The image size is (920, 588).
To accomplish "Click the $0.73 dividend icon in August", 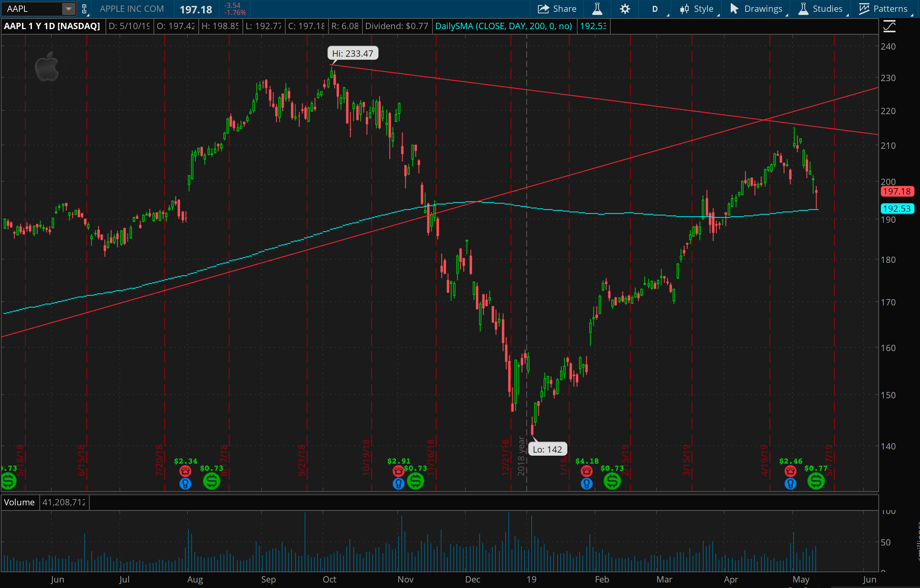I will (x=212, y=481).
